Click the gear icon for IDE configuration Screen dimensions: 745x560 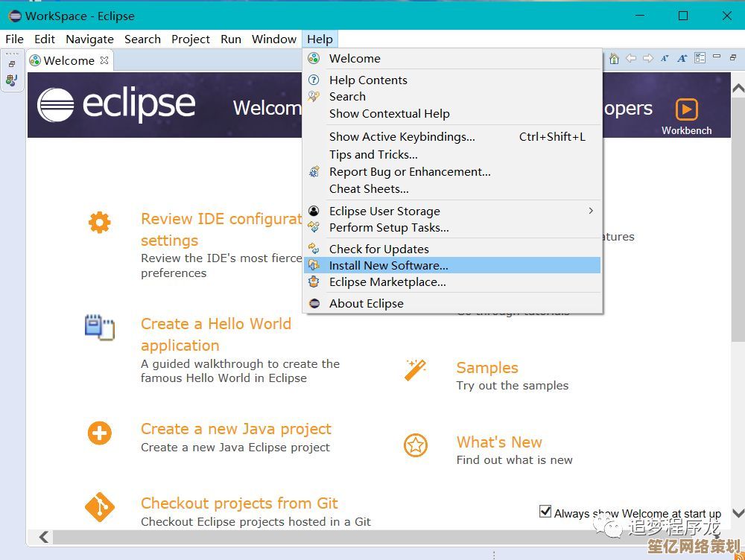(99, 222)
